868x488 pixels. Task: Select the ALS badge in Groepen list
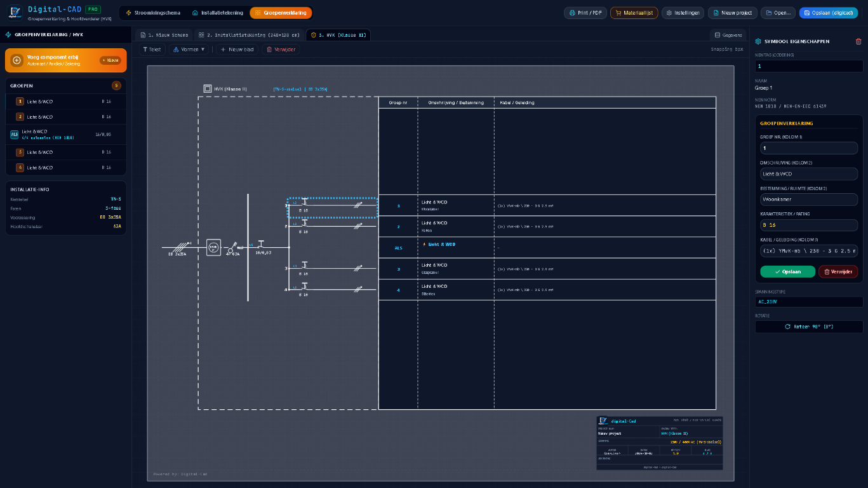tap(14, 134)
